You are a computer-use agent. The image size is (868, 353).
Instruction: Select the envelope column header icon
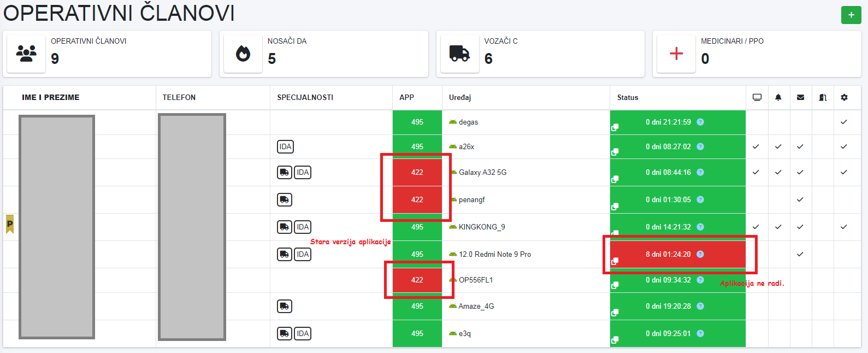[x=800, y=98]
